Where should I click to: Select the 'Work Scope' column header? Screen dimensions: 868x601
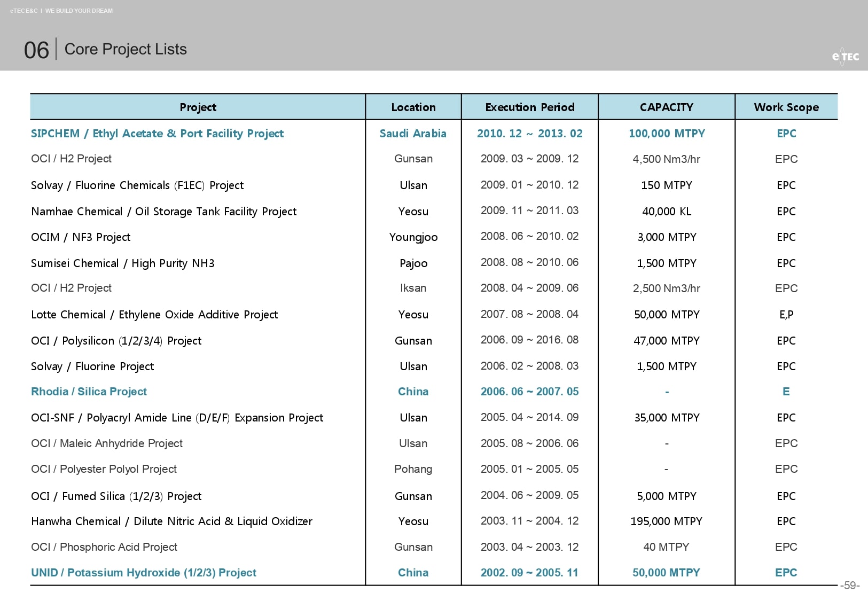pyautogui.click(x=786, y=107)
